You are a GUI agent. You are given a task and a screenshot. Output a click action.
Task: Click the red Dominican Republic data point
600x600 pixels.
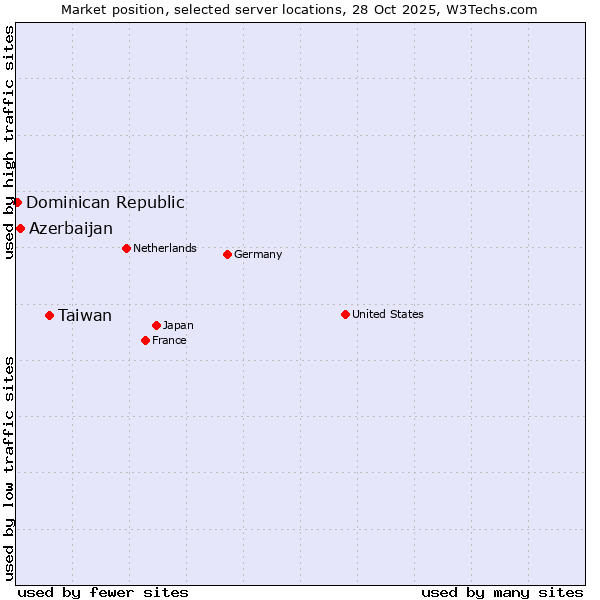click(17, 202)
